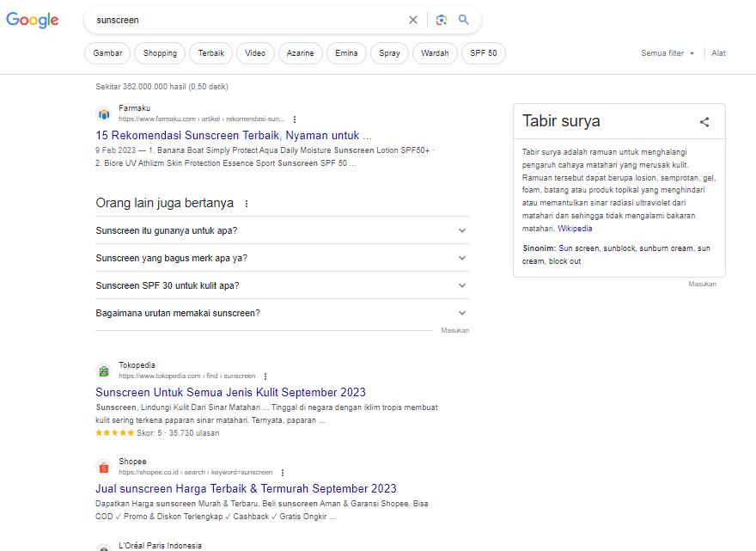This screenshot has height=551, width=756.
Task: Share the Tabir surya knowledge panel
Action: [704, 121]
